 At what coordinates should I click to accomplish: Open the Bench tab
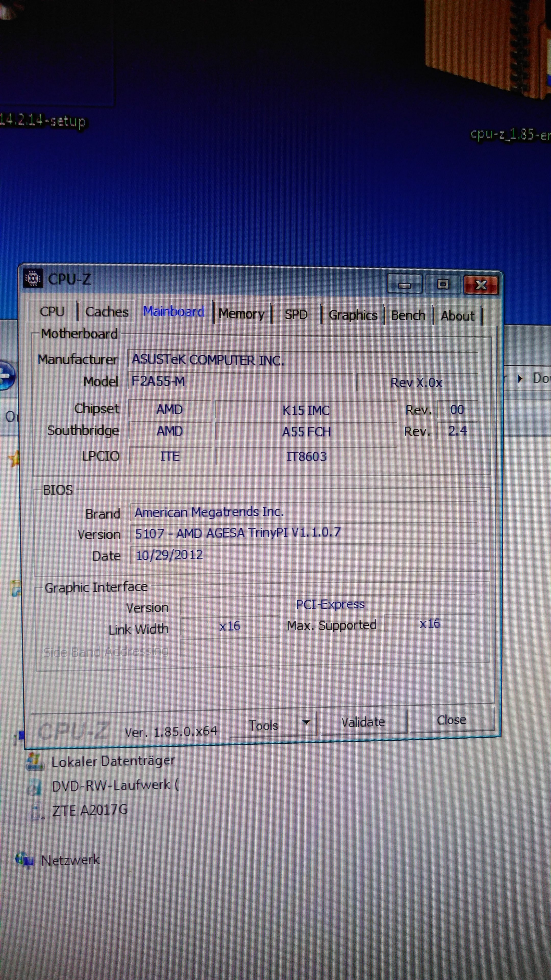(x=408, y=316)
